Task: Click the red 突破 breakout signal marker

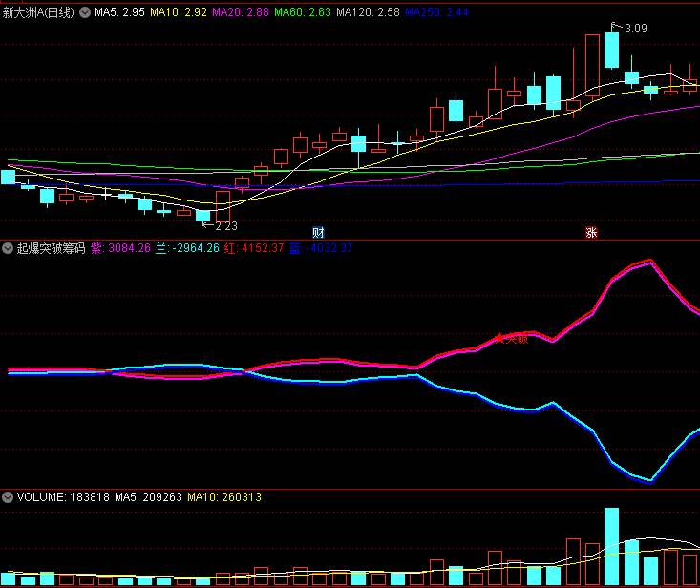Action: click(x=512, y=339)
